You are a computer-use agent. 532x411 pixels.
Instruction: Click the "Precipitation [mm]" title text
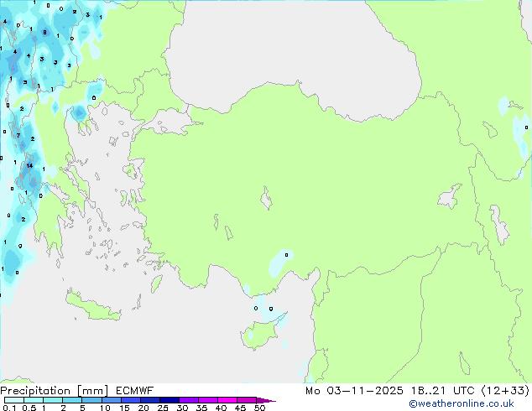point(55,391)
